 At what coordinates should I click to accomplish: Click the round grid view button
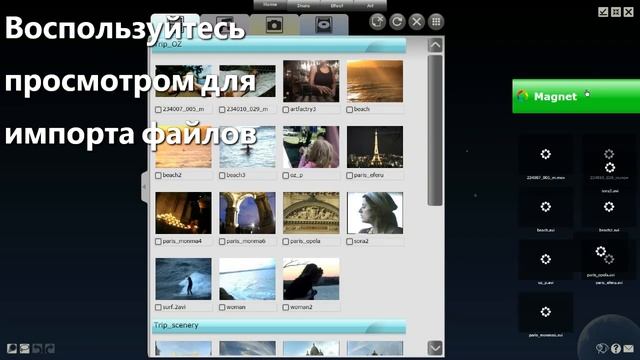coord(436,21)
